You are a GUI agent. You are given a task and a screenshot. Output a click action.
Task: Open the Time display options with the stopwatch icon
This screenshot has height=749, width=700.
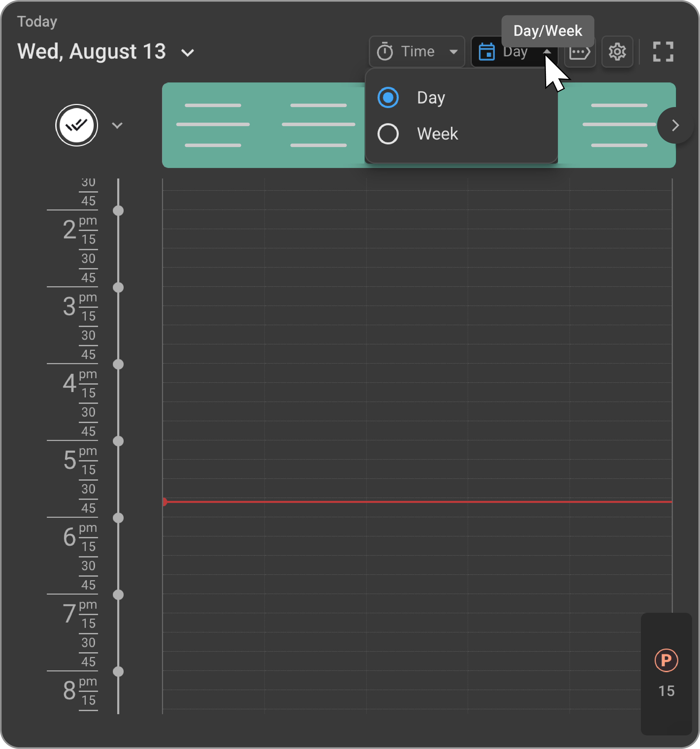385,52
